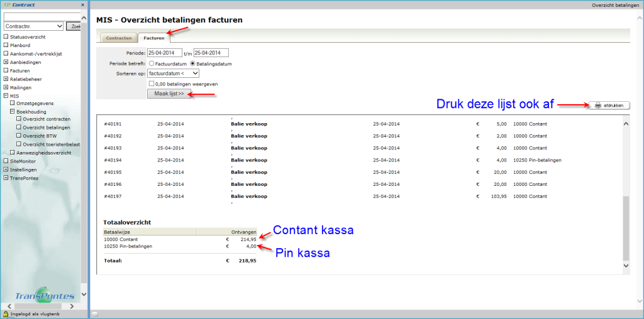The height and width of the screenshot is (319, 644).
Task: Switch to the Facturen tab
Action: pos(153,38)
